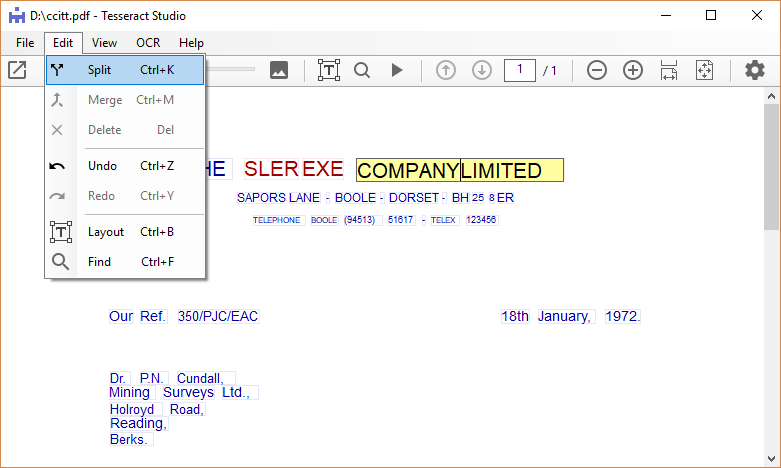Zoom out using the minus icon
This screenshot has width=781, height=468.
tap(597, 70)
